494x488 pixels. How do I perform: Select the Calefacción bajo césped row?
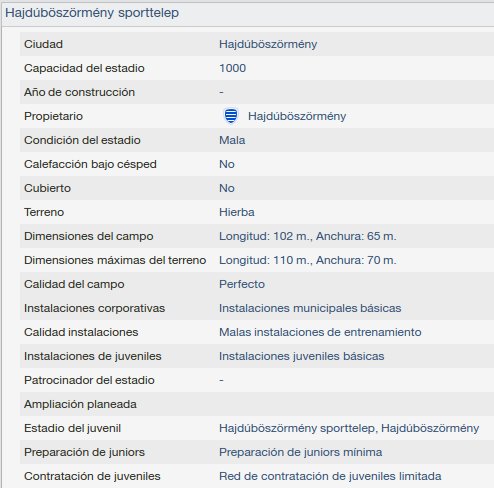(x=257, y=164)
